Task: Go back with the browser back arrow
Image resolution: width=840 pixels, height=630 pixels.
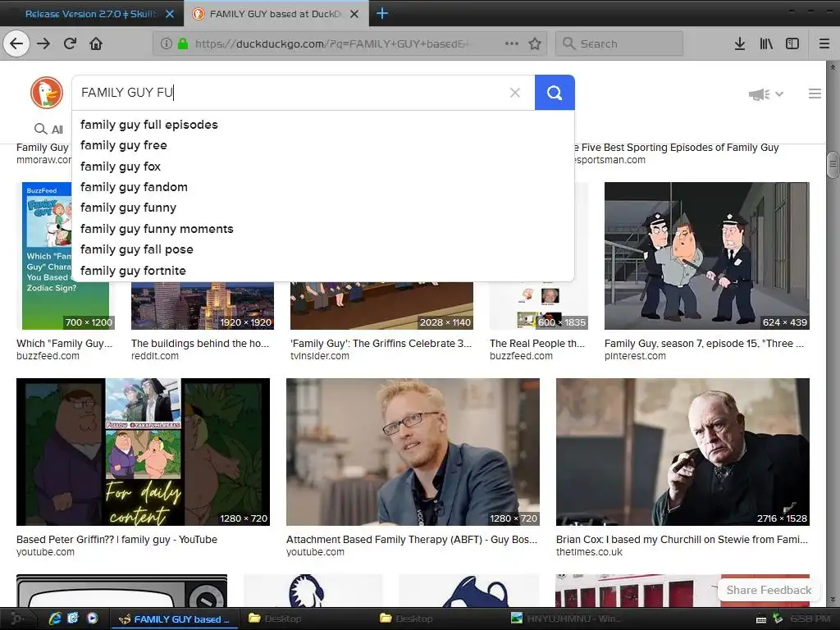Action: [16, 43]
